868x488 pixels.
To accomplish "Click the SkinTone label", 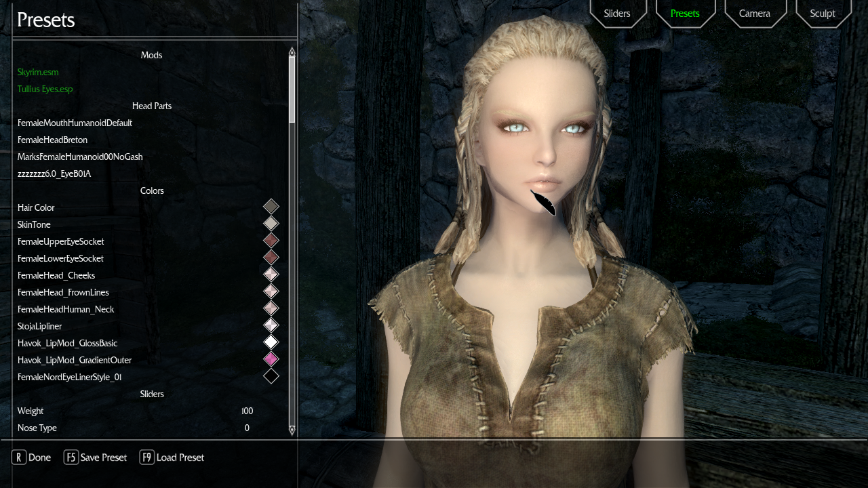I will click(34, 224).
